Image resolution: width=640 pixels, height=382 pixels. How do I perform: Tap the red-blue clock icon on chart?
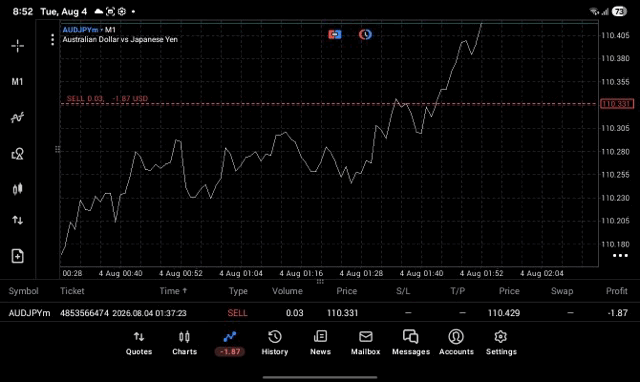[x=365, y=35]
